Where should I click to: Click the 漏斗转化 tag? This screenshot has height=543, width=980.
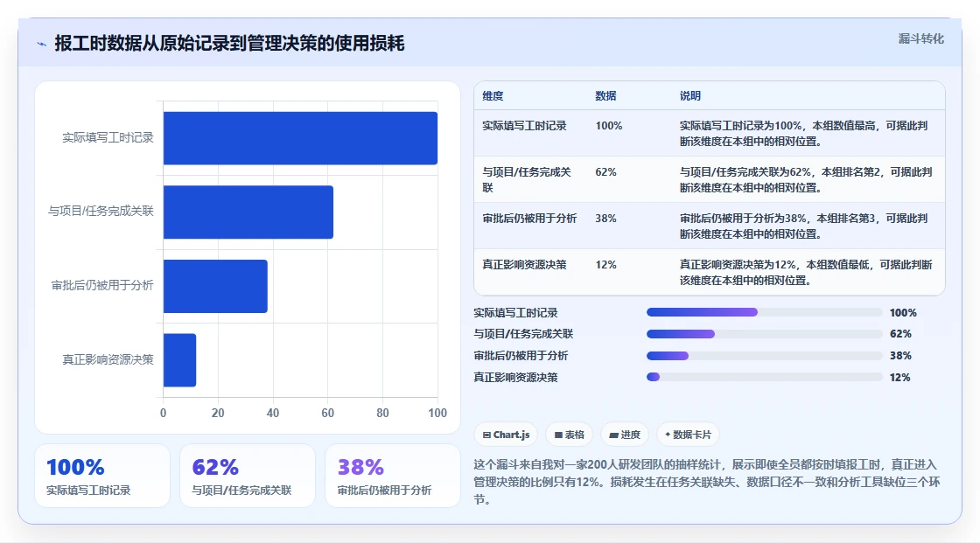pos(920,38)
